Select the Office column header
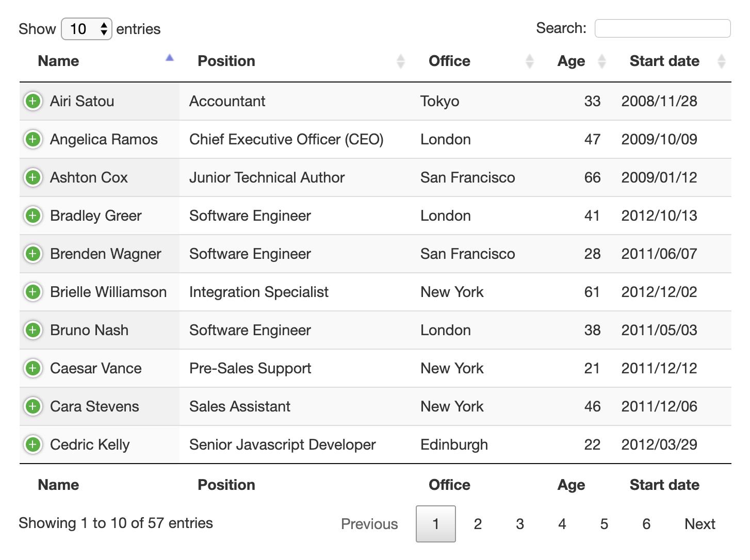Screen dimensions: 750x560 point(449,60)
